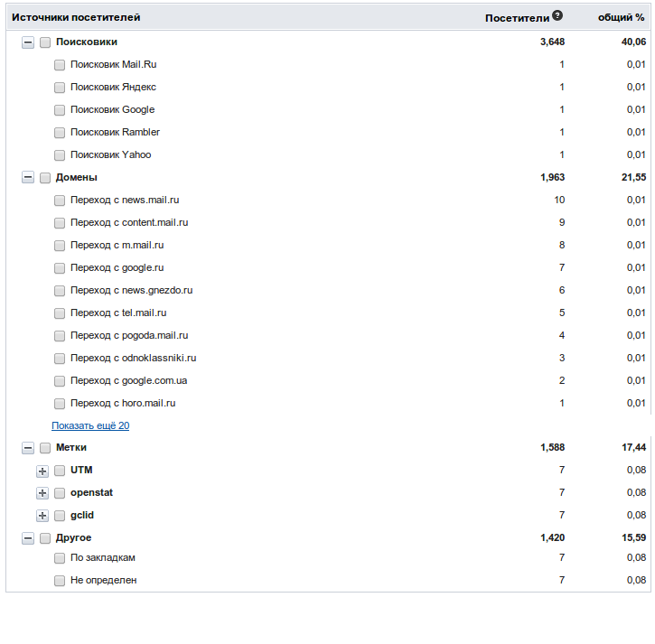This screenshot has height=644, width=655.
Task: Expand the gclid subgroup
Action: pyautogui.click(x=42, y=516)
